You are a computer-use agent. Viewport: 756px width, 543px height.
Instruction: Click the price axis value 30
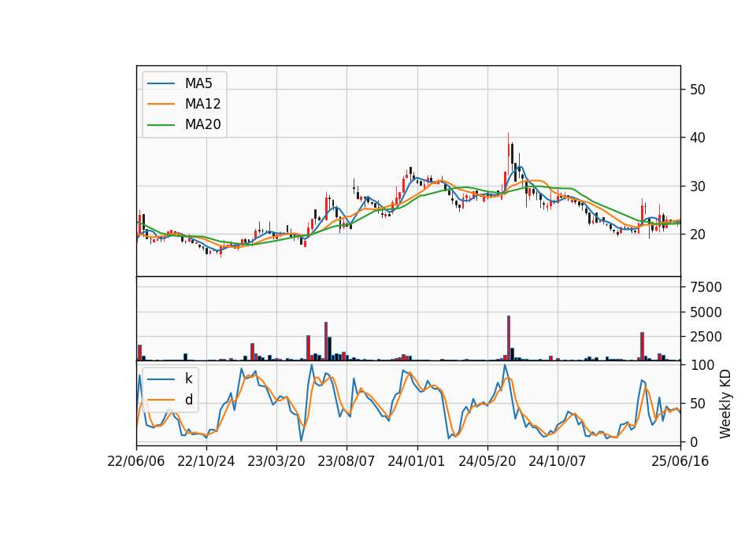697,187
